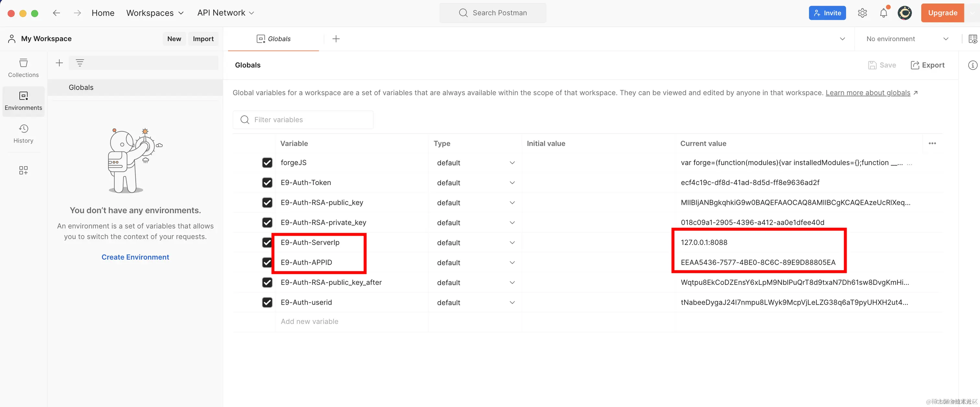This screenshot has width=980, height=407.
Task: Click the plus icon to open new tab
Action: point(335,39)
